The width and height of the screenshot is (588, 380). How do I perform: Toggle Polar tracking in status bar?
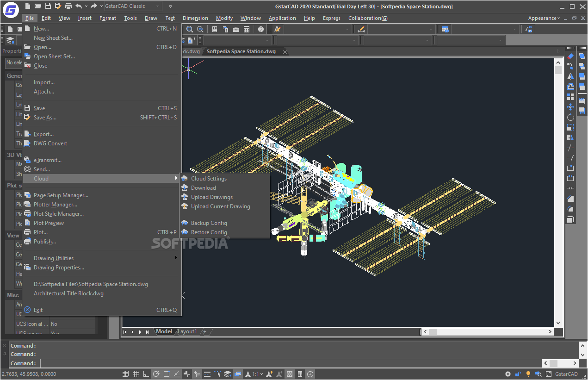156,374
